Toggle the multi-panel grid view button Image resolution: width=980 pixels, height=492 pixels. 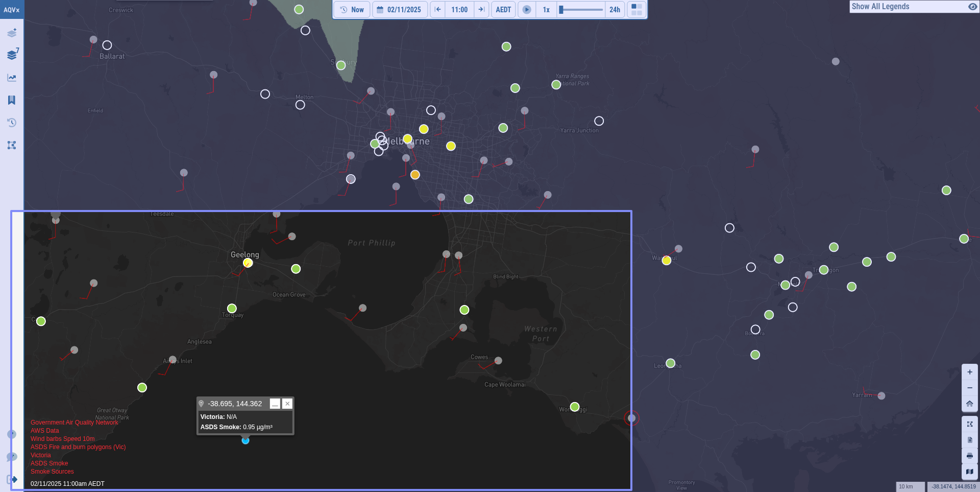(x=636, y=10)
